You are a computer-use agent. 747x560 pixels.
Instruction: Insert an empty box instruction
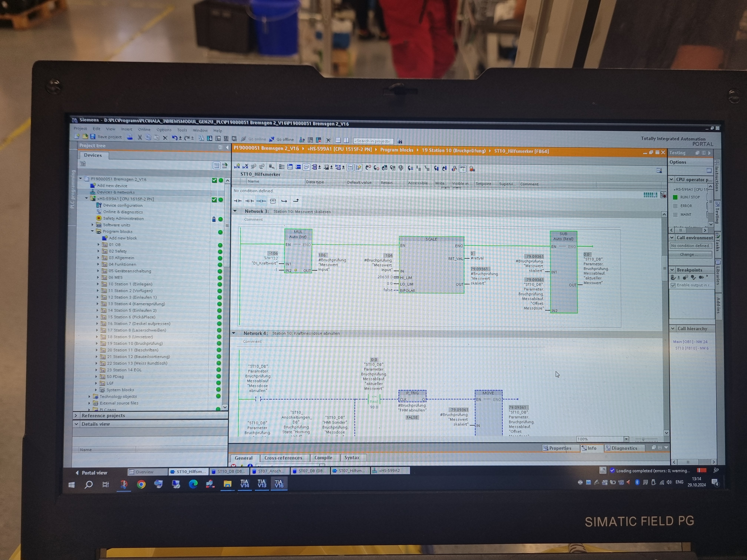273,201
